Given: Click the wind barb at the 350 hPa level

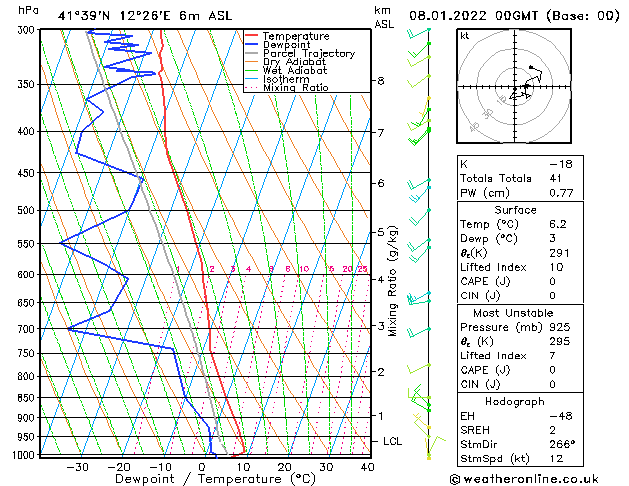Looking at the screenshot, I should 419,81.
